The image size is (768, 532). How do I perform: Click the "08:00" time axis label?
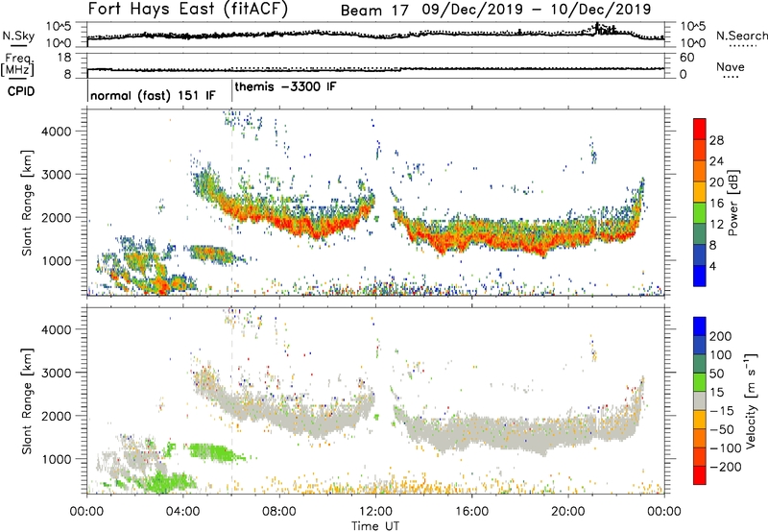click(279, 512)
